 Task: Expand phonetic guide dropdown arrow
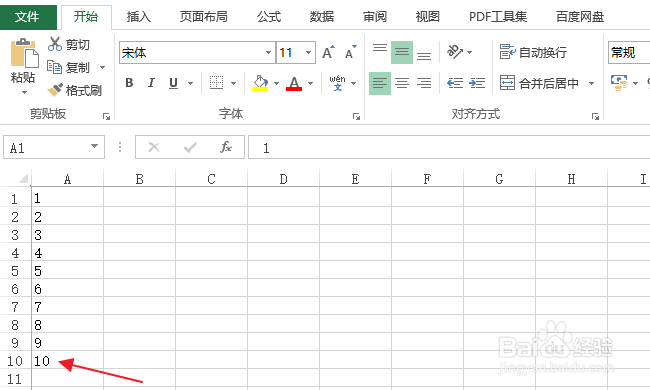click(x=354, y=83)
